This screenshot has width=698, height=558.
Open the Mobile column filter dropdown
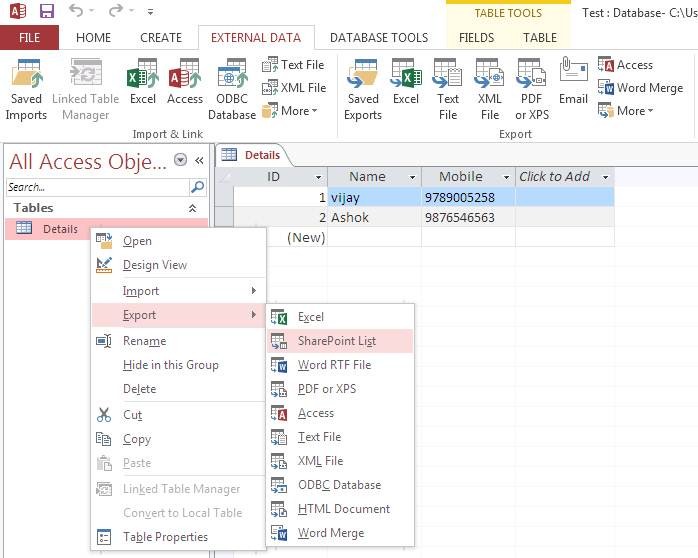(506, 177)
